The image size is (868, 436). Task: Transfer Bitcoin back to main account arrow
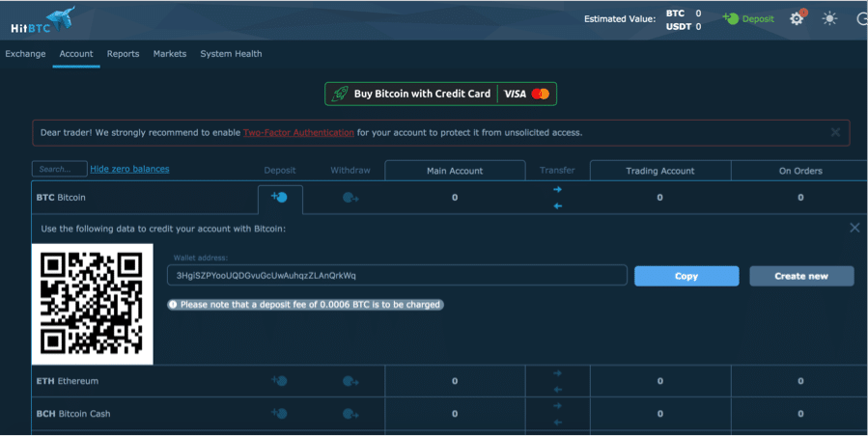(x=557, y=205)
